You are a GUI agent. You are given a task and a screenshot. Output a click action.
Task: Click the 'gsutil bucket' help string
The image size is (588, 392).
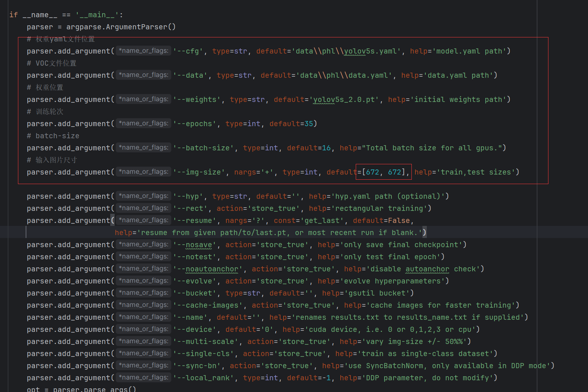coord(377,293)
